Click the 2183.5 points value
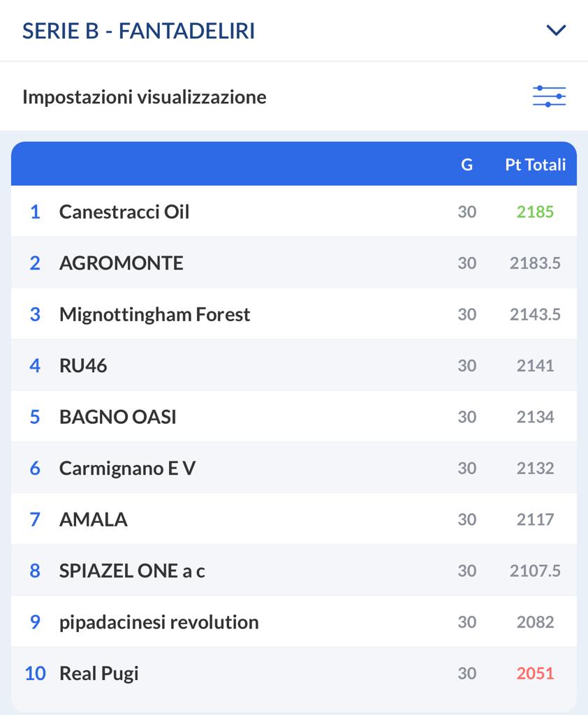 (x=535, y=263)
